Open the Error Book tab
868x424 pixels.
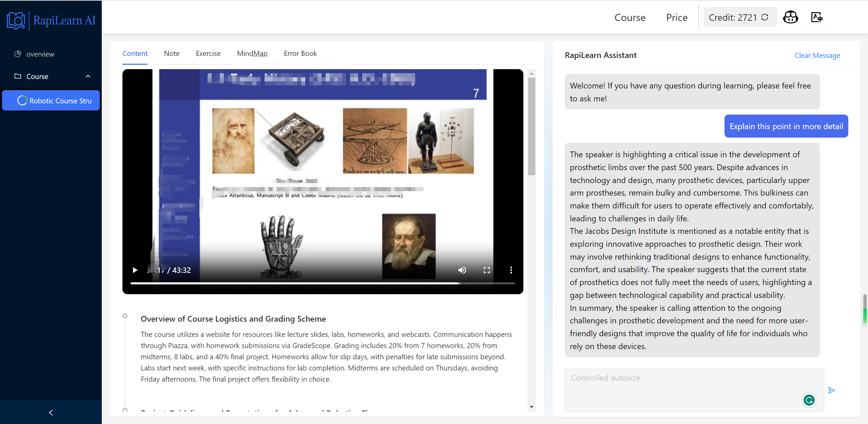300,54
